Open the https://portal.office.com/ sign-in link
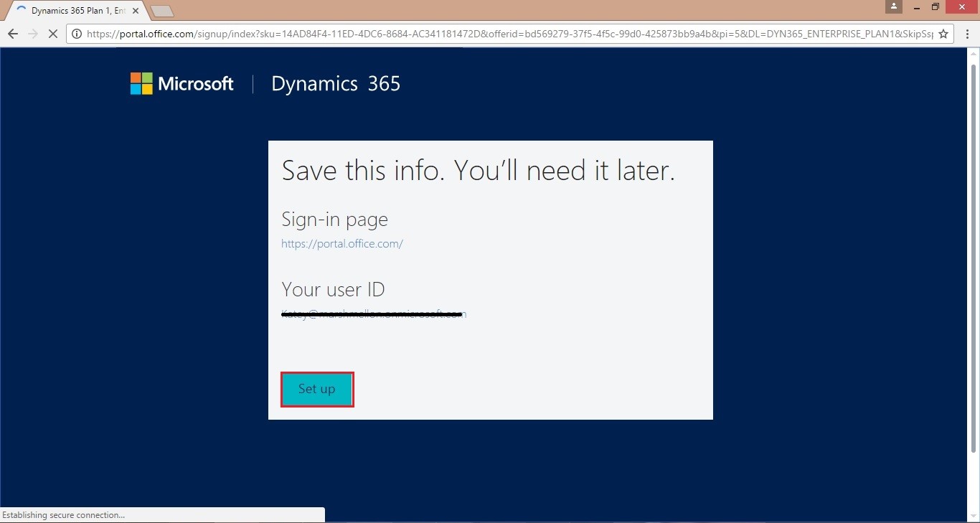The width and height of the screenshot is (980, 523). click(342, 244)
